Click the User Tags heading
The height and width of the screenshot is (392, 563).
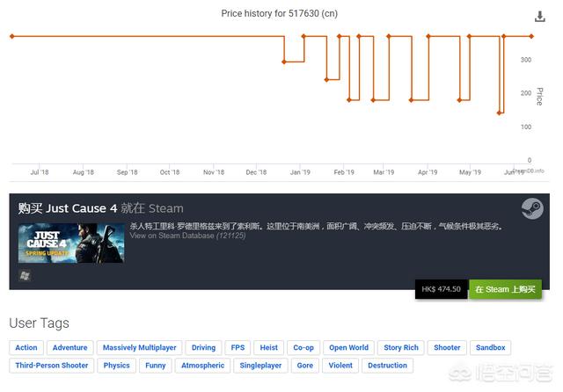pos(39,323)
